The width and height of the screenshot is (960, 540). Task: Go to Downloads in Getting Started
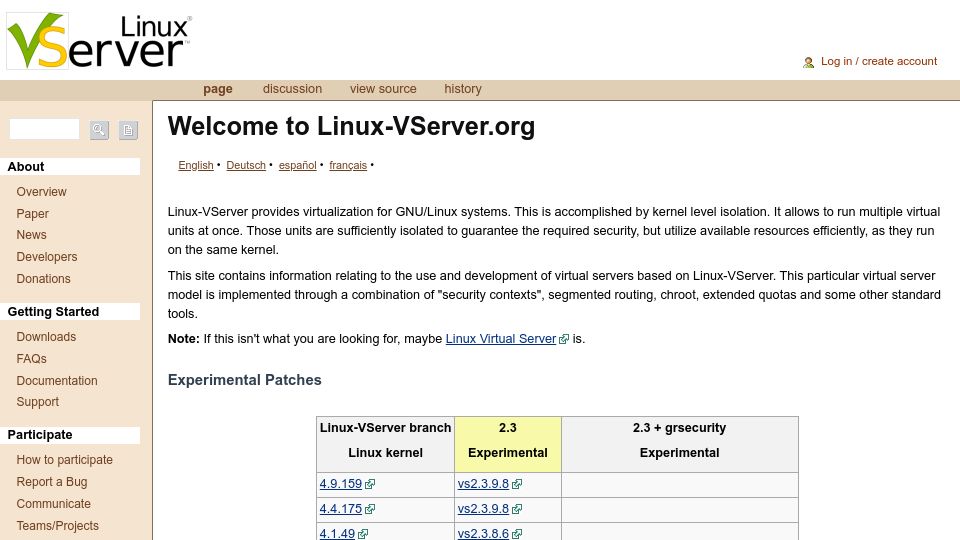46,337
